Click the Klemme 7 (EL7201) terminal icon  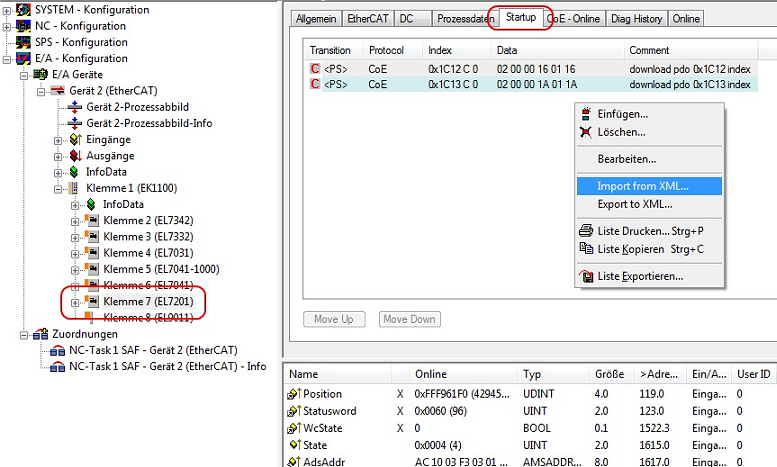(91, 301)
